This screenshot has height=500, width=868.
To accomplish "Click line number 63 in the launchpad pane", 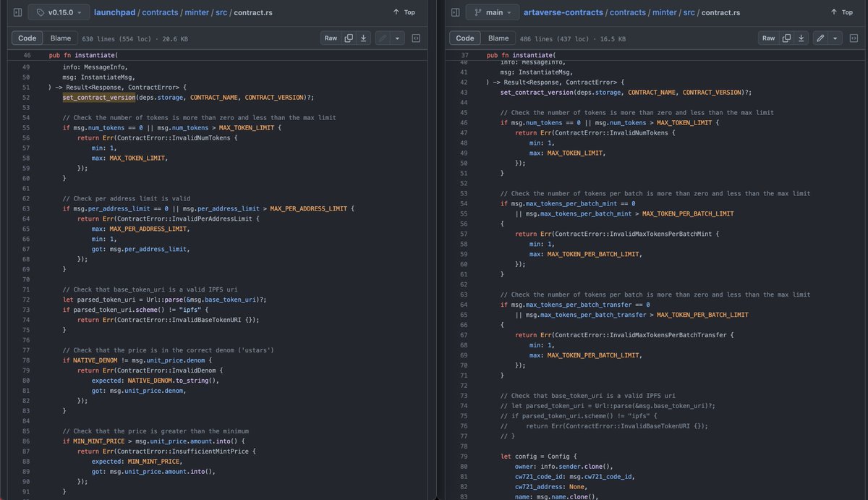I will pos(26,208).
